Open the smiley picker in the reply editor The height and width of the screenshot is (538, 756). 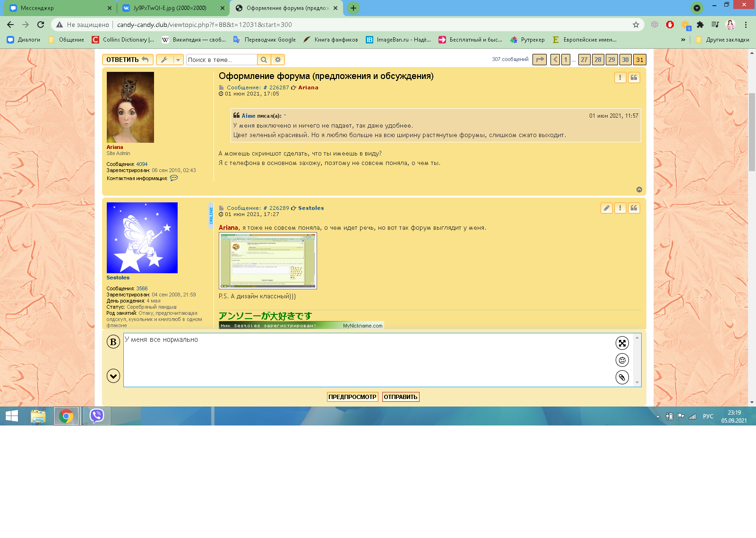coord(622,360)
